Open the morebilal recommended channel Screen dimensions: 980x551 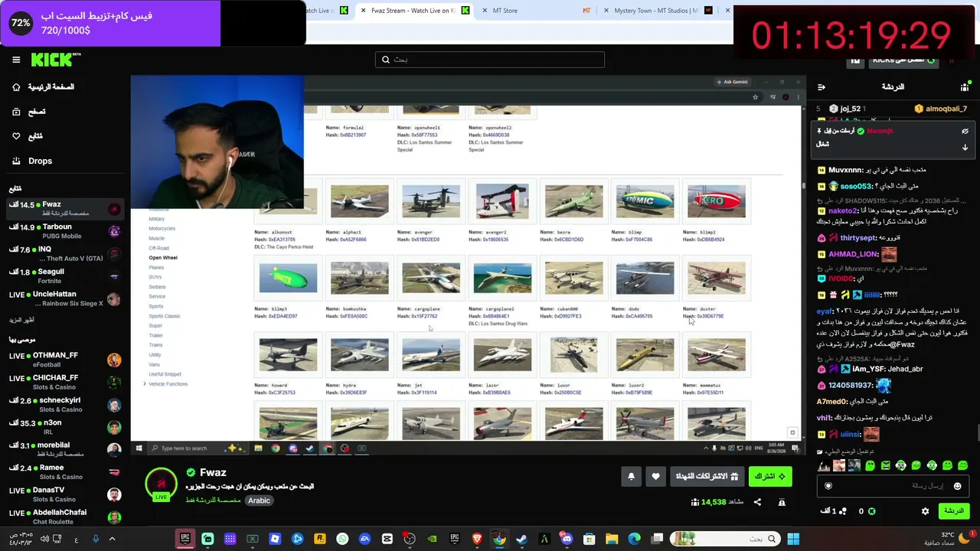point(65,449)
